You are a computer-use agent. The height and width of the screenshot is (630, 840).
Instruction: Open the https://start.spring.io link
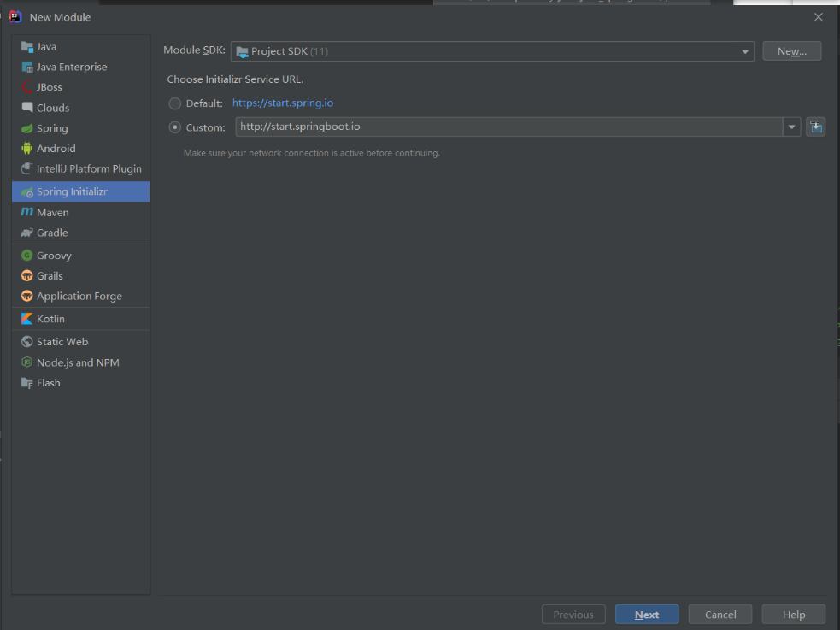283,103
